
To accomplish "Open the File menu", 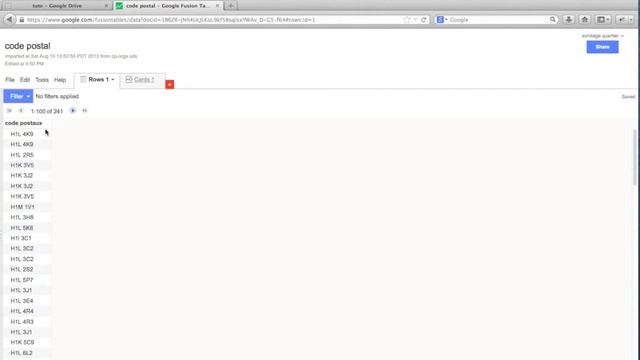I will coord(10,80).
